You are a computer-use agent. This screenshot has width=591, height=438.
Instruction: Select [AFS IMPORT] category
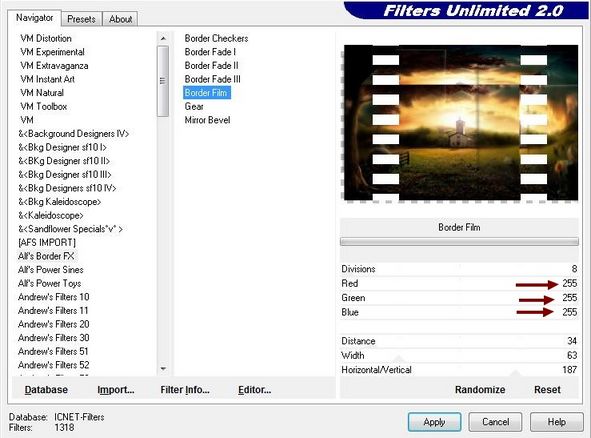(47, 242)
